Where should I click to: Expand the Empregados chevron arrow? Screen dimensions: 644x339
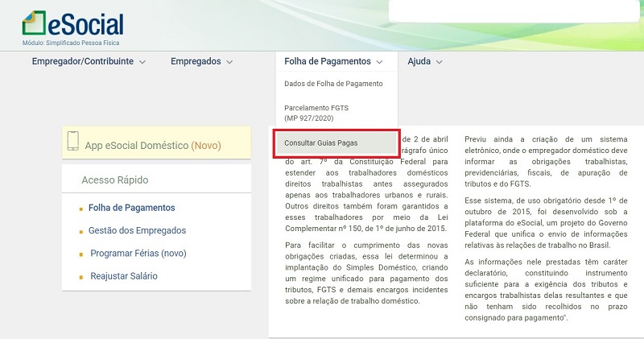click(x=229, y=62)
